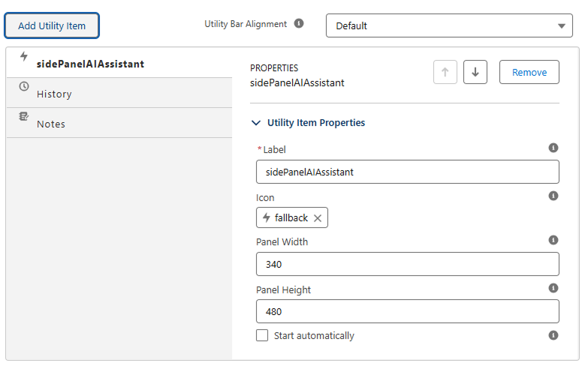Enable the Start automatically checkbox
Image resolution: width=588 pixels, height=372 pixels.
pos(262,335)
